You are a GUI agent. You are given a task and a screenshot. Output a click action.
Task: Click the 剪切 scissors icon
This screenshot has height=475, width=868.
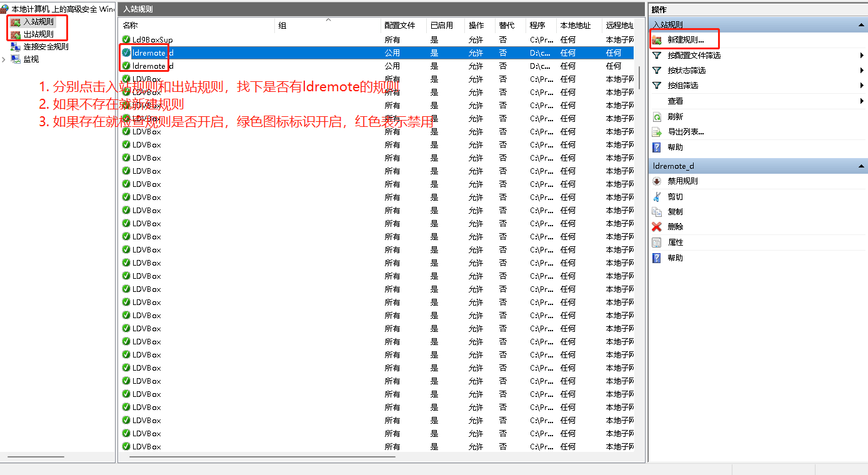click(657, 197)
